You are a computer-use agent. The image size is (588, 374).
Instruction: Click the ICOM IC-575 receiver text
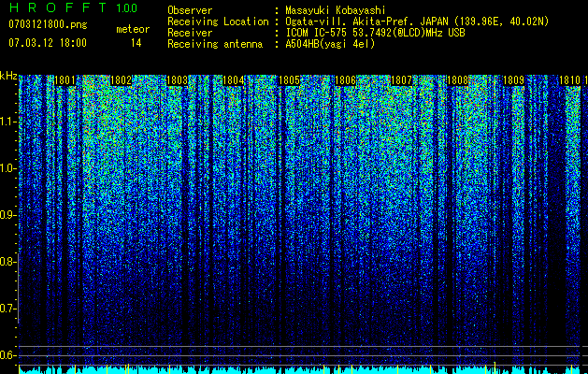(375, 33)
